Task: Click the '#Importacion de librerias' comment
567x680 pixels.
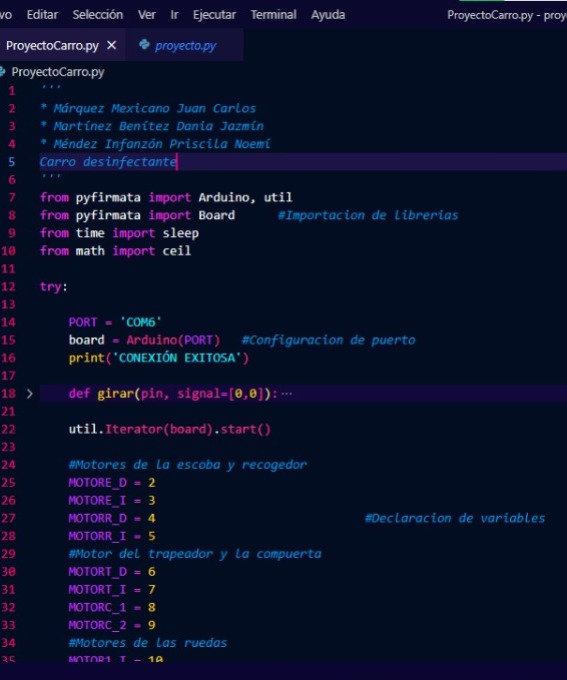Action: 368,215
